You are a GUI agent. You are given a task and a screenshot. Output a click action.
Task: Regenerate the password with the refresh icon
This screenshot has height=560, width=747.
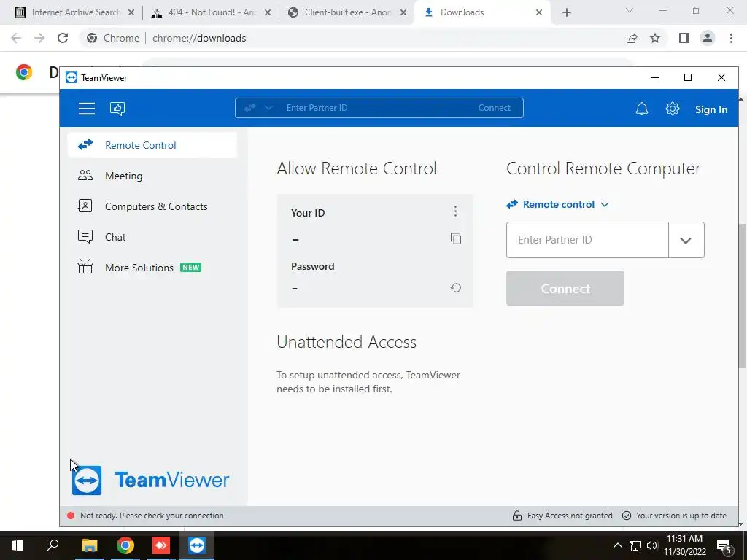(456, 287)
